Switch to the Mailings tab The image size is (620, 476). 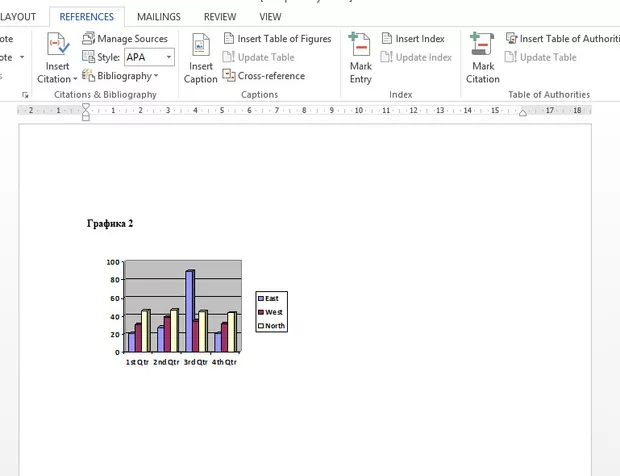pyautogui.click(x=158, y=17)
